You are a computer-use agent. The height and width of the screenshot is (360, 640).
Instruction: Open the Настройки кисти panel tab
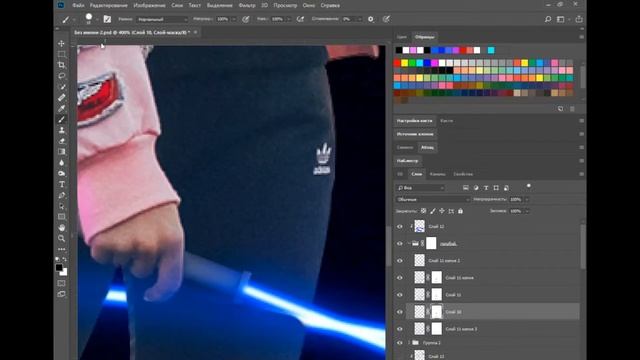pyautogui.click(x=414, y=121)
